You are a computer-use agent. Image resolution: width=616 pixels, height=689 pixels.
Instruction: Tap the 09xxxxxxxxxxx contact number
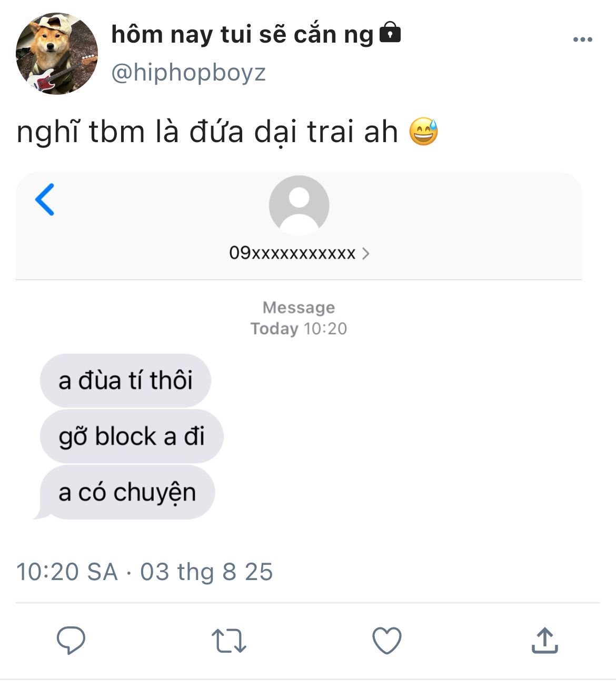292,253
